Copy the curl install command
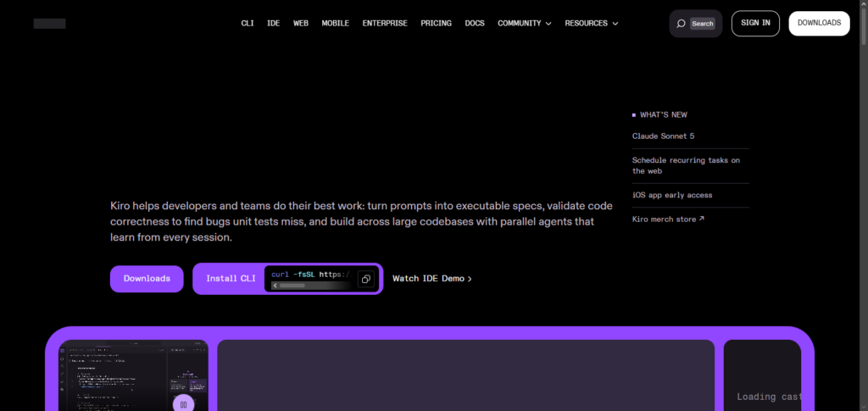 coord(365,279)
